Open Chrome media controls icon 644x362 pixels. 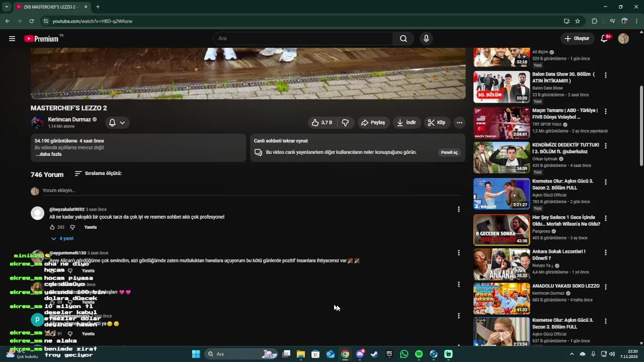click(x=612, y=21)
